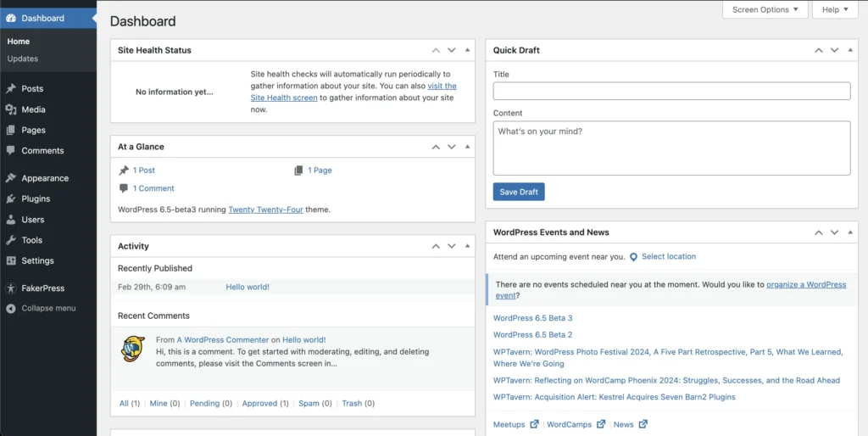Click the commenter avatar in Recent Comments
Image resolution: width=868 pixels, height=436 pixels.
pos(133,348)
